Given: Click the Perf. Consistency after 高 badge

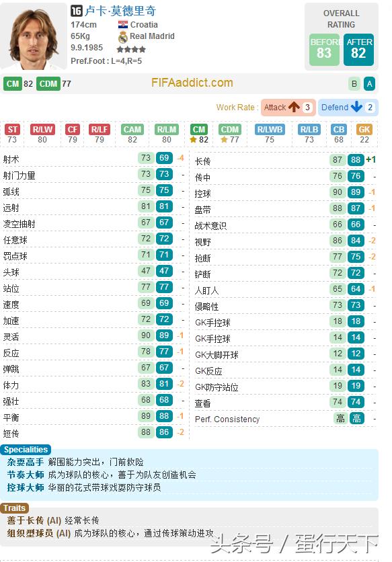Looking at the screenshot, I should coord(356,418).
